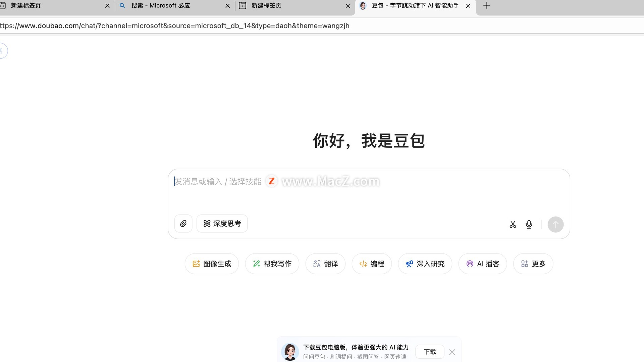Open the 深入研究 deep research skill
Screen dimensions: 644x362
pyautogui.click(x=425, y=264)
